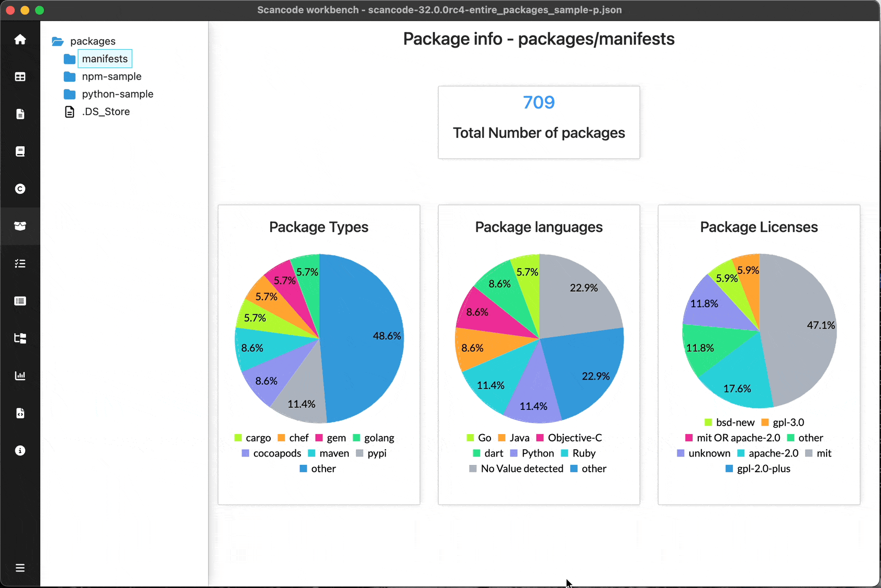Collapse the packages root folder
Viewport: 881px width, 588px height.
(x=93, y=41)
